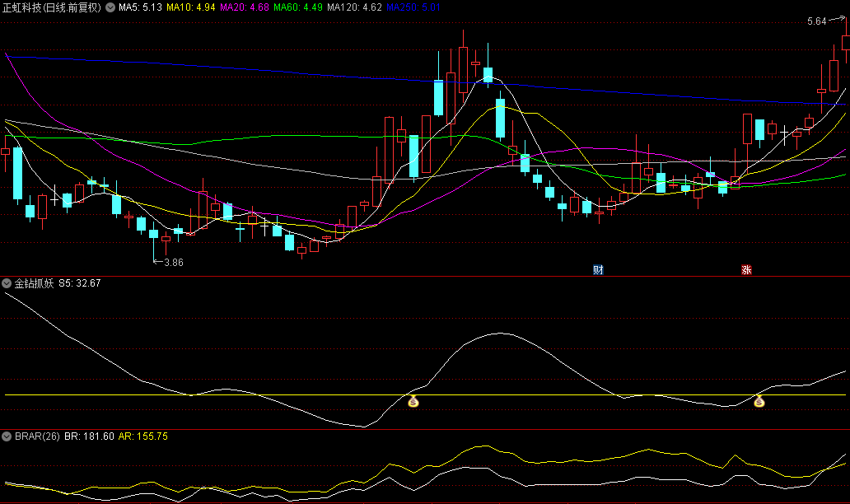The height and width of the screenshot is (504, 850).
Task: Click the blue 财 financial marker icon
Action: click(598, 269)
